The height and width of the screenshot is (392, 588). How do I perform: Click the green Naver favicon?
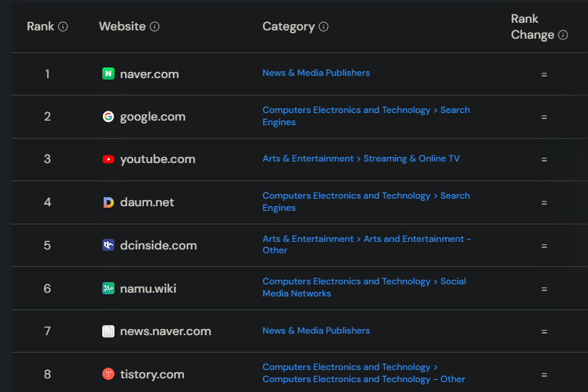[108, 74]
